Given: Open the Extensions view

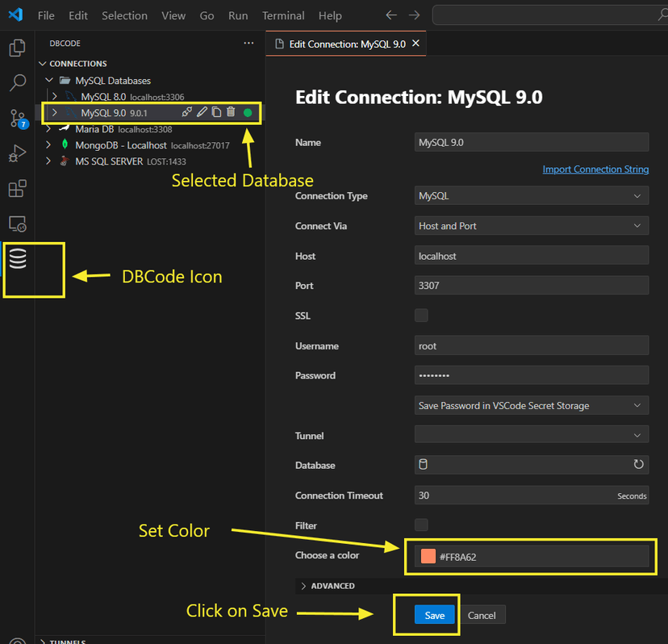Looking at the screenshot, I should [x=17, y=188].
